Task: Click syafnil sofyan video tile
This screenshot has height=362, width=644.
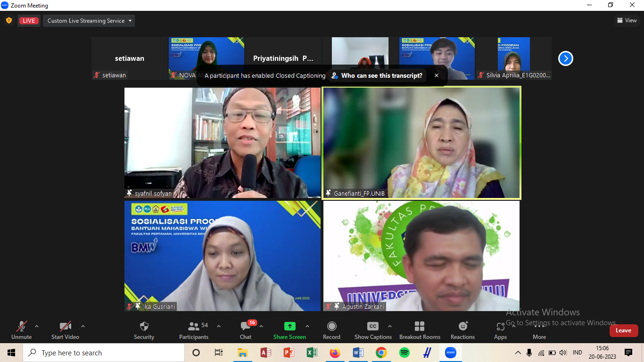Action: point(223,142)
